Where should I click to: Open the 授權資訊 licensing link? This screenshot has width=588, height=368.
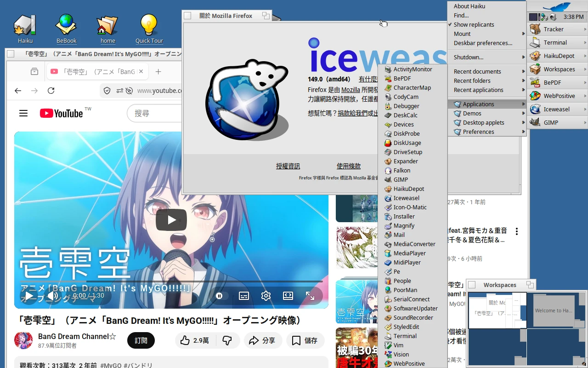[x=288, y=166]
